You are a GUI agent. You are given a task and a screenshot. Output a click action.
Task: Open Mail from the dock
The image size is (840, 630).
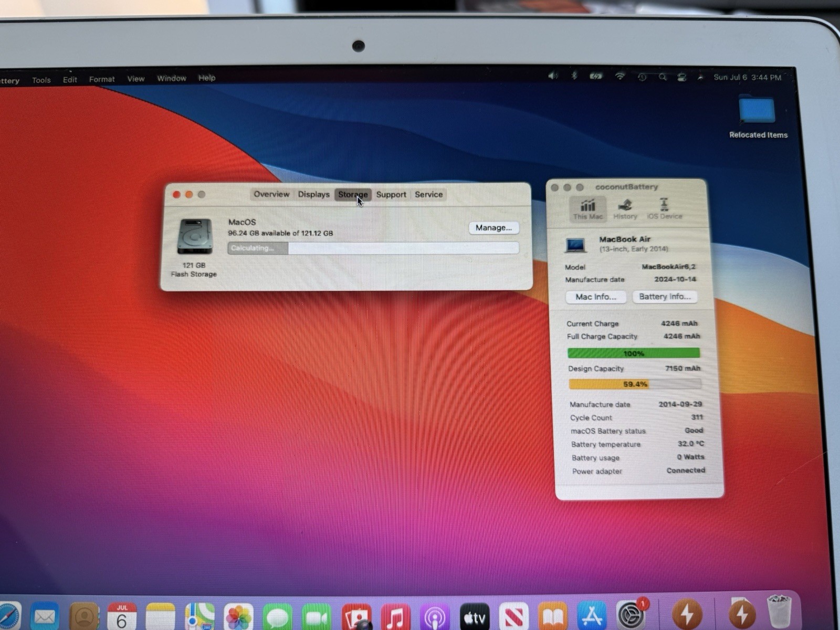point(45,616)
